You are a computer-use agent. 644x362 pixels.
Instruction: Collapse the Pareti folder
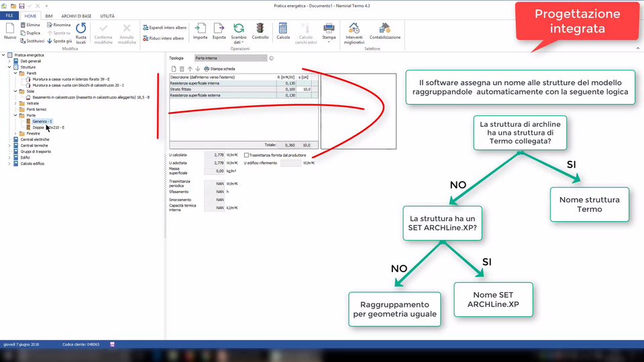[15, 73]
